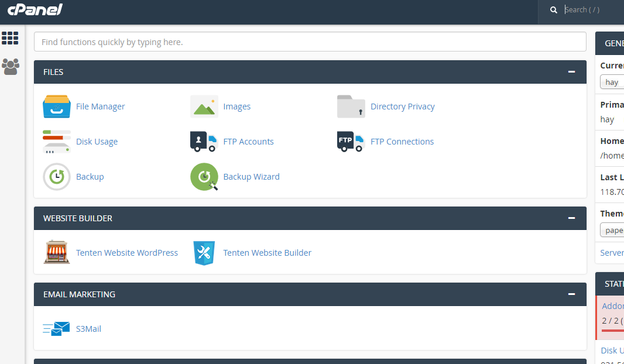Viewport: 624px width, 364px height.
Task: Open the Server information link
Action: pos(612,253)
